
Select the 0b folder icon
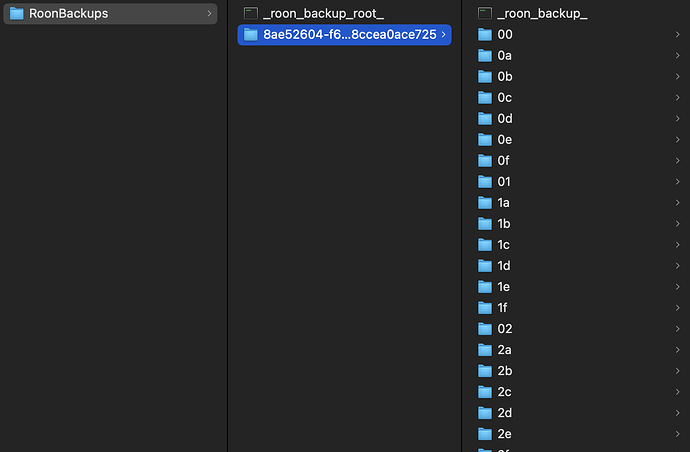coord(485,77)
